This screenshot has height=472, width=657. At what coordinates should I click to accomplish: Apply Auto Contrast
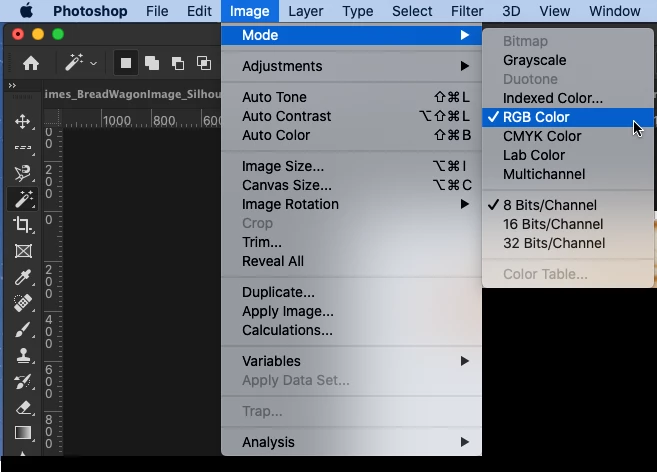pos(352,116)
